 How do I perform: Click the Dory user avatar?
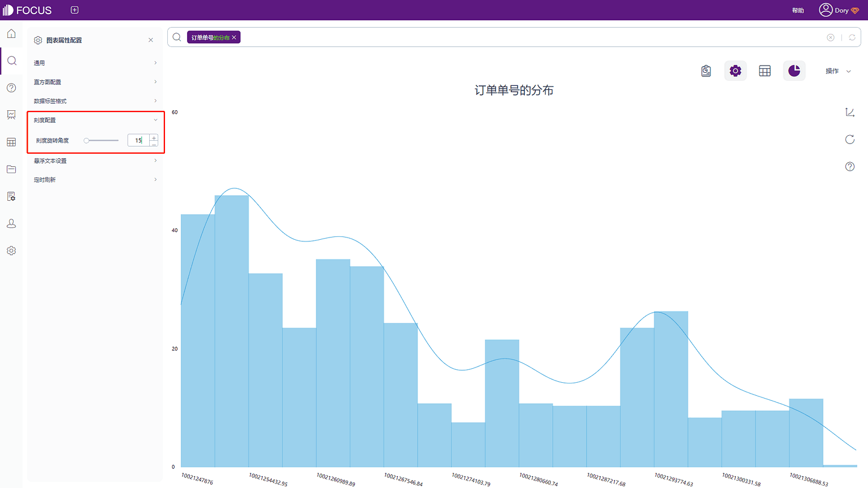coord(826,10)
